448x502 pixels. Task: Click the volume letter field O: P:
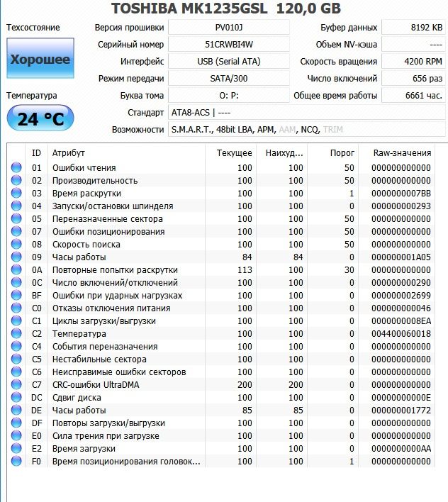[229, 95]
